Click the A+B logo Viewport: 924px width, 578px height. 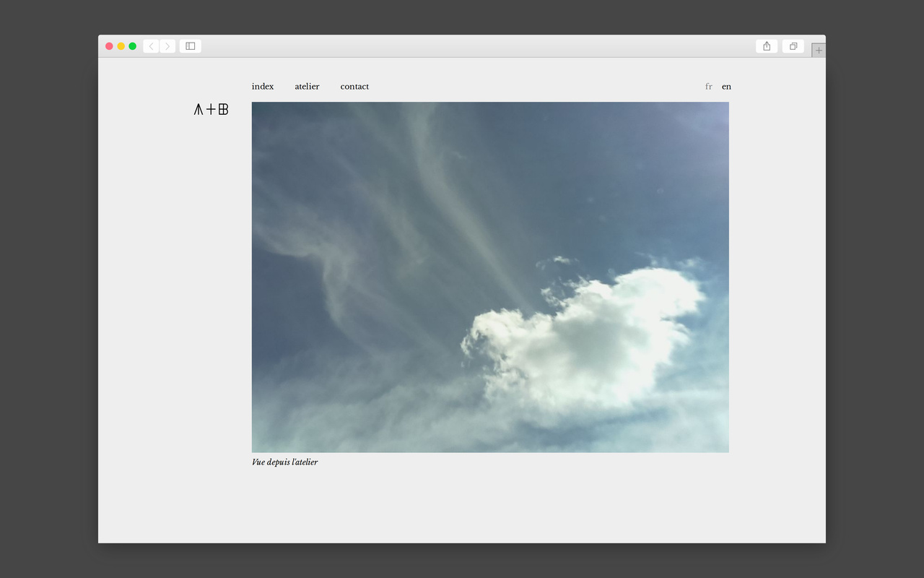(x=211, y=110)
